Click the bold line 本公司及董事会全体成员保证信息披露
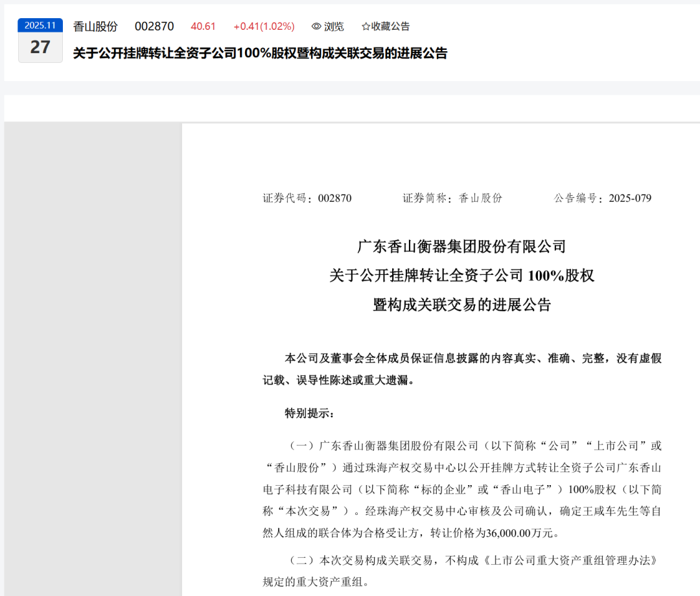Screen dimensions: 700x596 (x=473, y=359)
